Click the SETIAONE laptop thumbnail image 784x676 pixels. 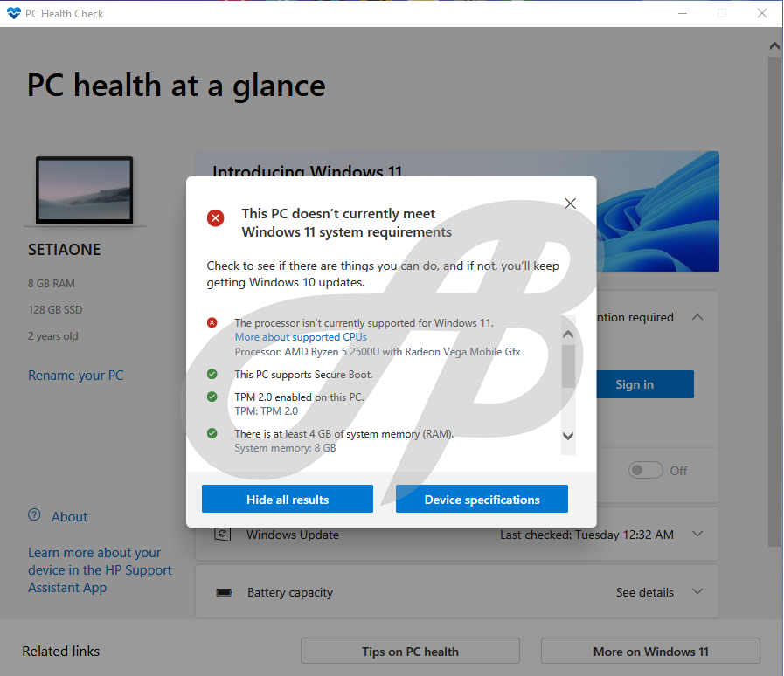pyautogui.click(x=85, y=191)
